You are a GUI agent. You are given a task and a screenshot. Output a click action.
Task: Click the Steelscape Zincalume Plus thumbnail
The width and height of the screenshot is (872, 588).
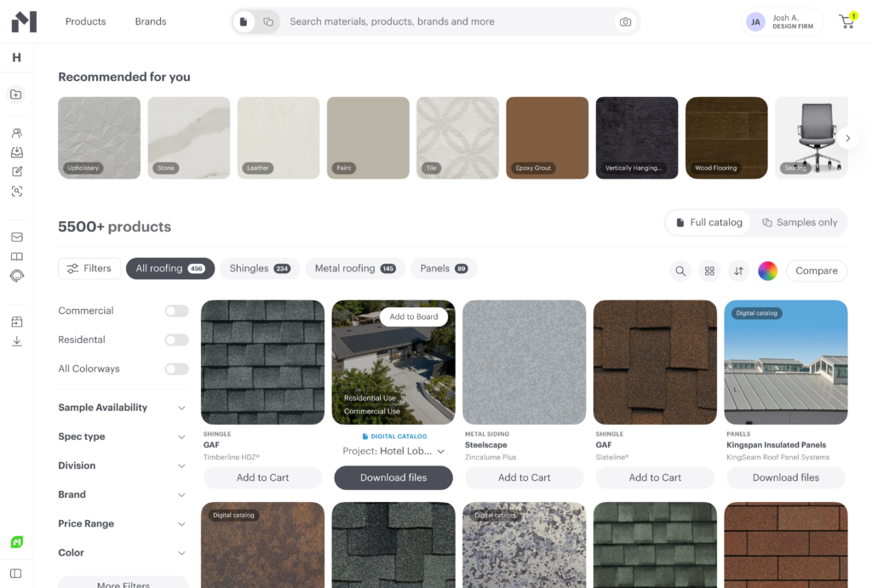click(x=524, y=362)
